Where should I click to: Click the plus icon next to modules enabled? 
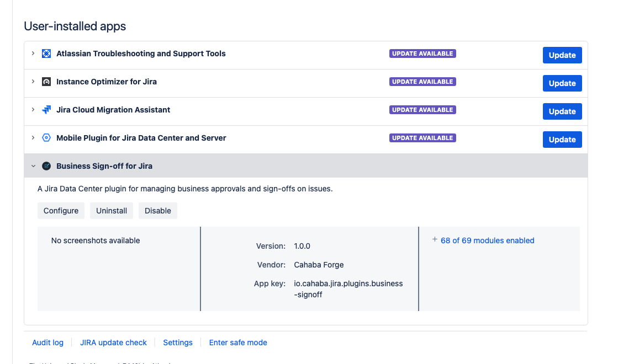tap(434, 239)
